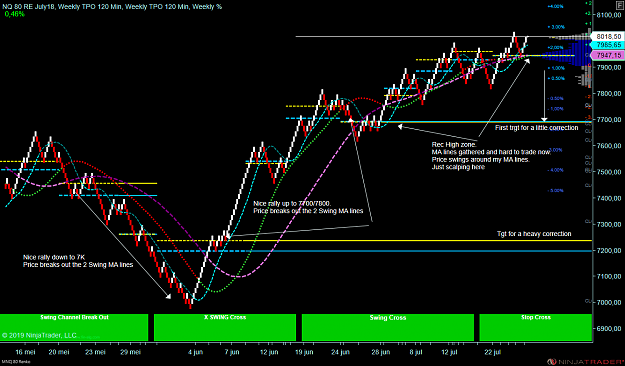Open the Swing Channel Break Out panel
625x366 pixels.
74,328
